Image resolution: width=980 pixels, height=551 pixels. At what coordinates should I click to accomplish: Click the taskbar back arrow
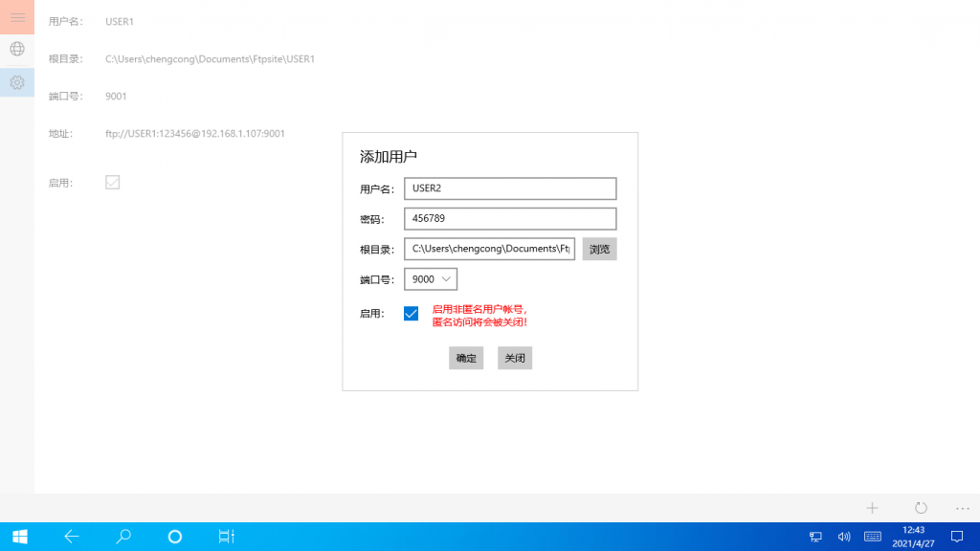[x=72, y=537]
